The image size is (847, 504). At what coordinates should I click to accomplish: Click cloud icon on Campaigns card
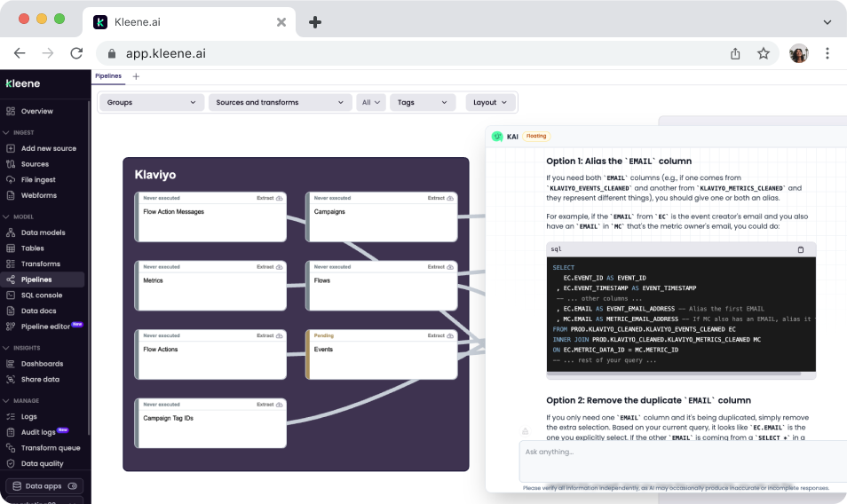tap(450, 198)
